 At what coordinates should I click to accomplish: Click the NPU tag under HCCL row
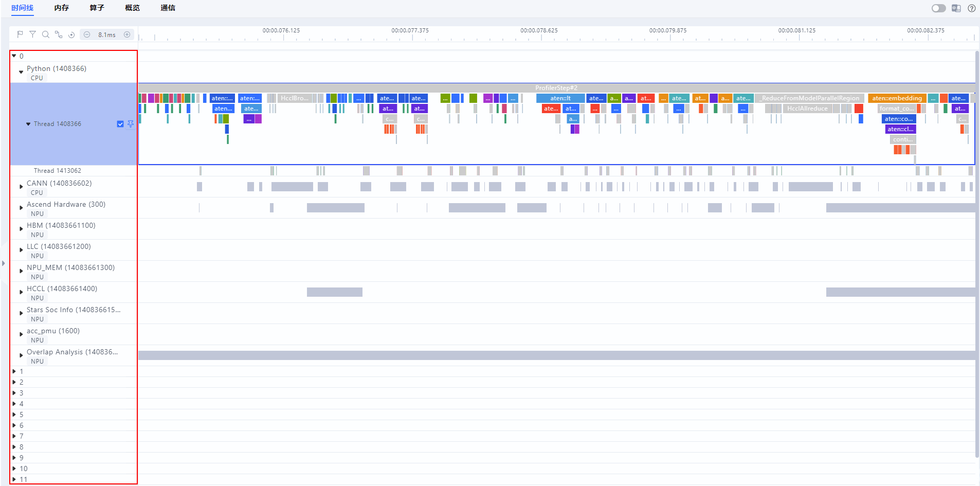click(37, 298)
